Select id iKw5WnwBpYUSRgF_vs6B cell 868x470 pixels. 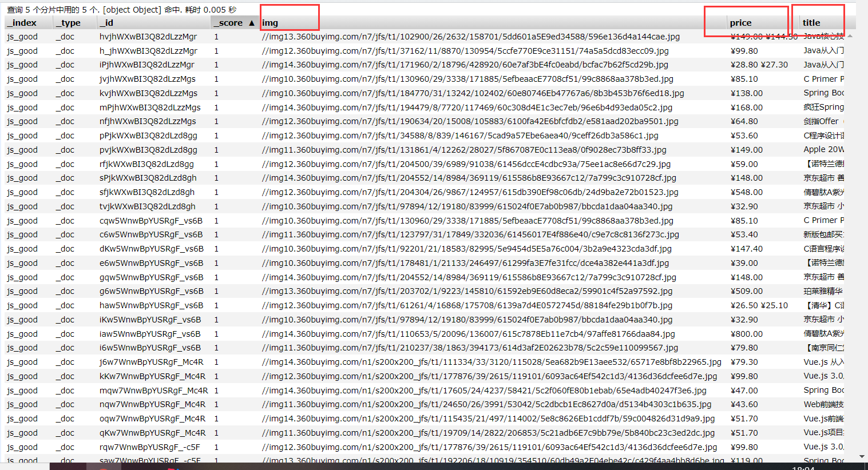click(x=150, y=320)
